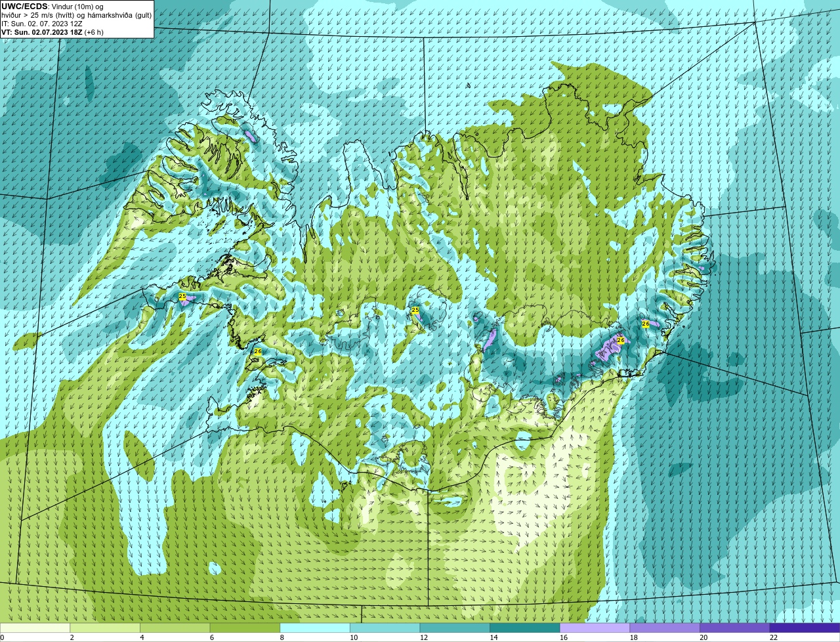Click the scale tick label 22

click(774, 637)
